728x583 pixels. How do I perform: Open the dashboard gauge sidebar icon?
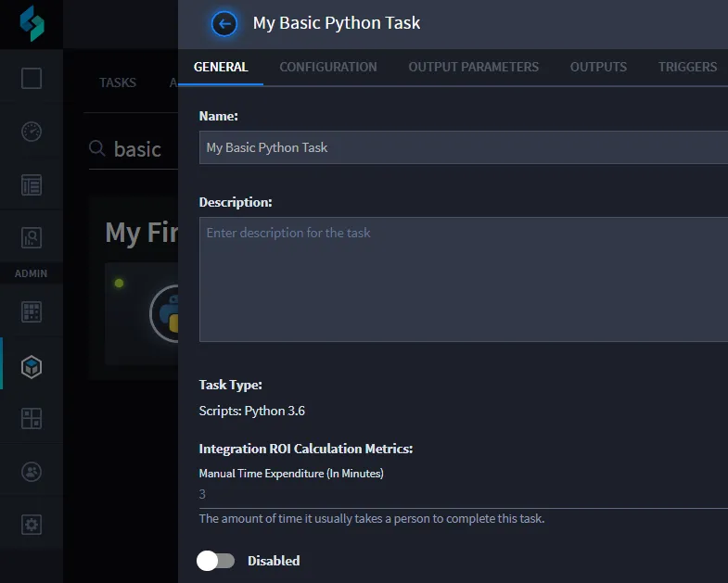point(32,132)
